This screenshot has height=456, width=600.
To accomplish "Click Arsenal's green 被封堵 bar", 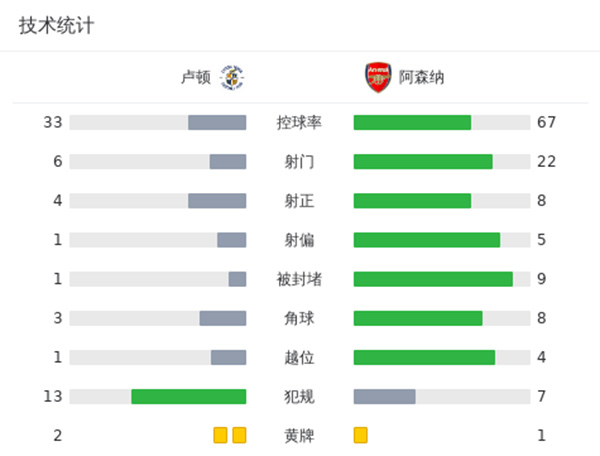I will 433,279.
